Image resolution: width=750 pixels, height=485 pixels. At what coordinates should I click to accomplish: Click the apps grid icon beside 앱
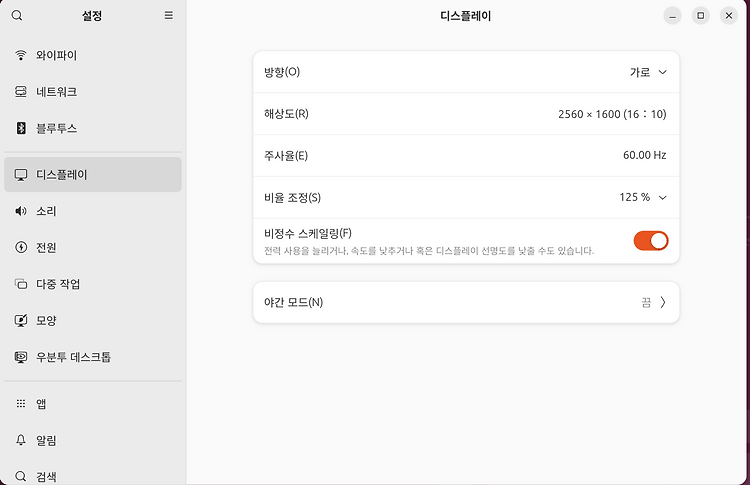click(x=21, y=403)
